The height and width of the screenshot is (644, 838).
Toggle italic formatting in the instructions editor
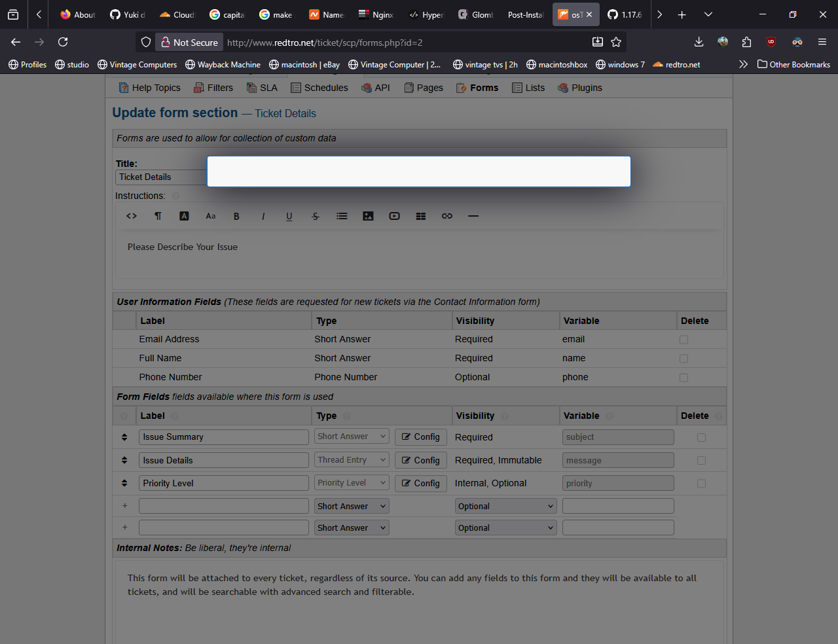[x=263, y=217]
